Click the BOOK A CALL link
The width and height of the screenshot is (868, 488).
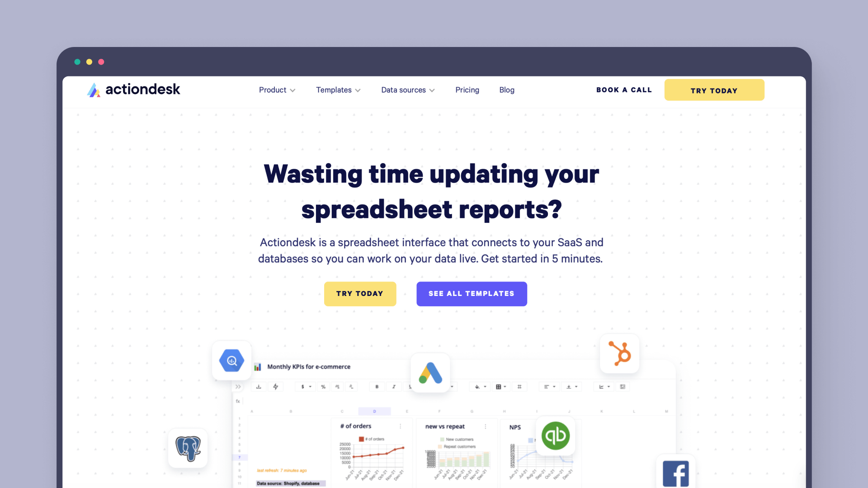[x=624, y=89]
